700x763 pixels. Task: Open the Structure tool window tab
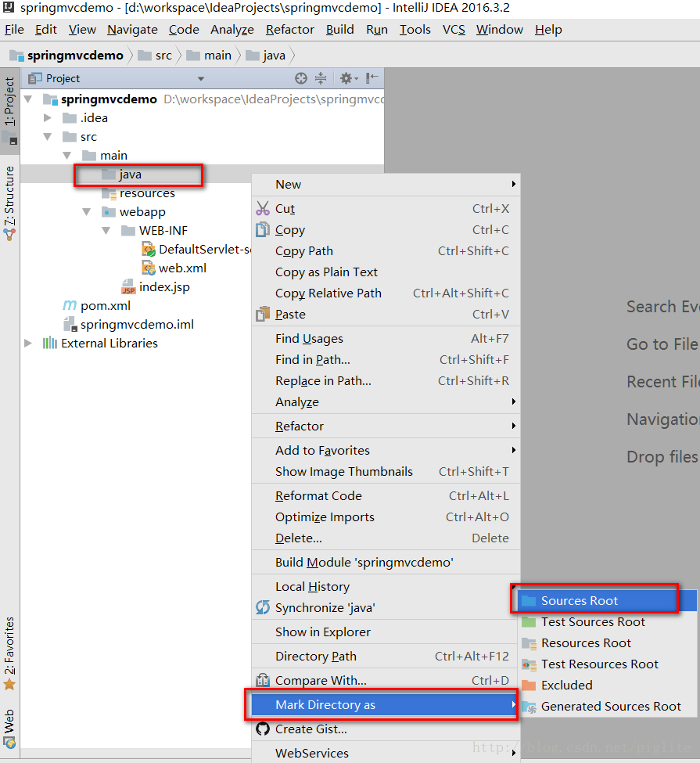click(9, 203)
